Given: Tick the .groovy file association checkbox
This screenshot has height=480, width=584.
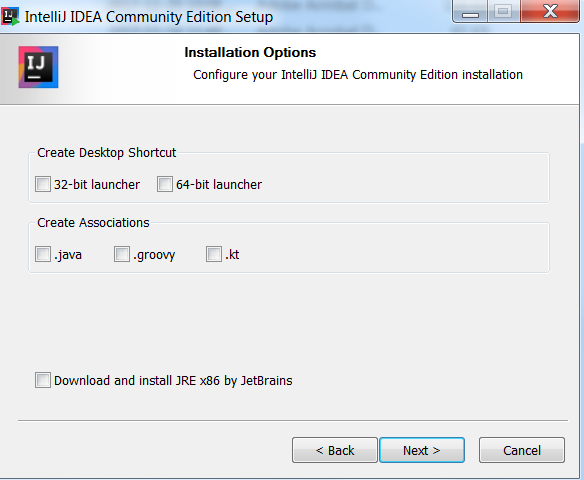Looking at the screenshot, I should coord(122,254).
